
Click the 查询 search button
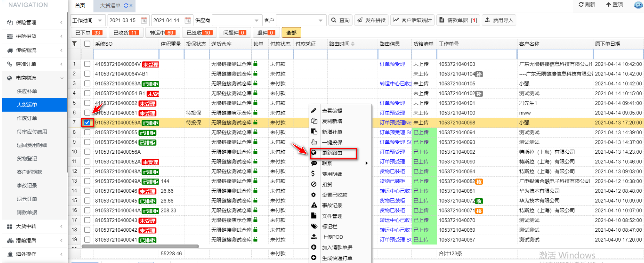(340, 20)
